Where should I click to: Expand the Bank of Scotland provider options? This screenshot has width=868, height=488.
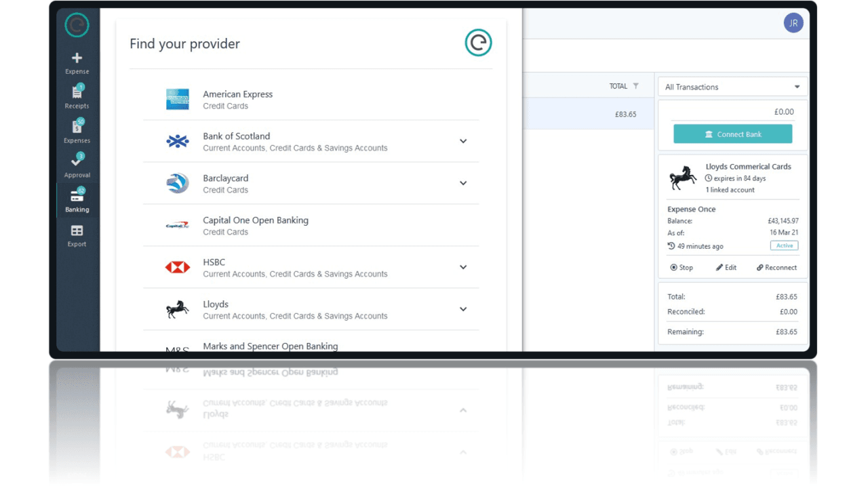click(463, 141)
